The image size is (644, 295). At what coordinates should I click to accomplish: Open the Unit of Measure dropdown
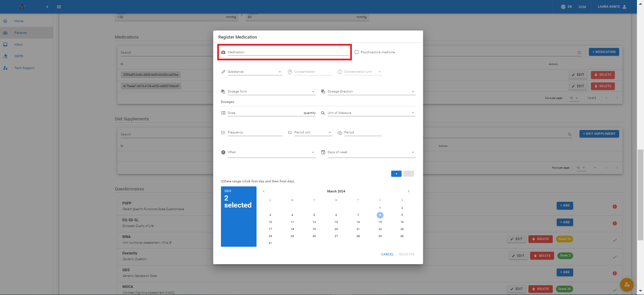pyautogui.click(x=371, y=113)
